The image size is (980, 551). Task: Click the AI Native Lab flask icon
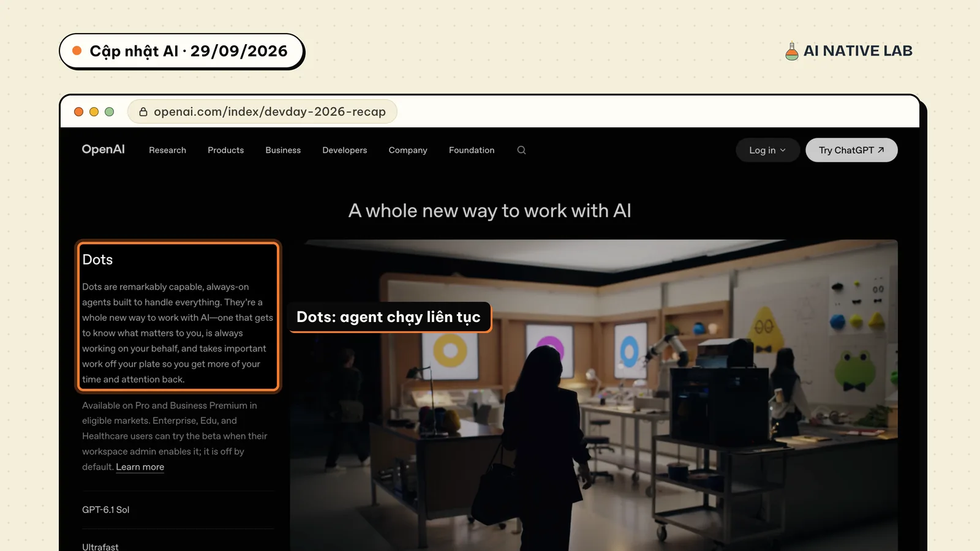coord(792,51)
